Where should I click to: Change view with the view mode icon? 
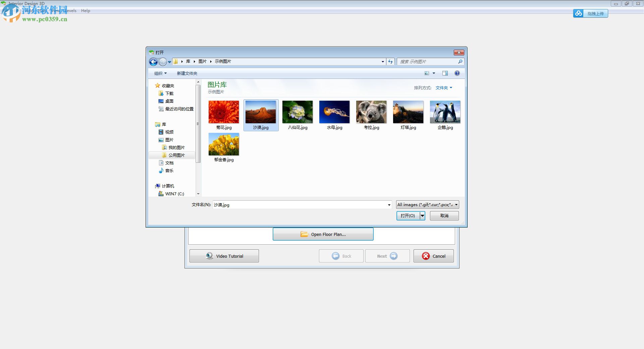coord(427,73)
